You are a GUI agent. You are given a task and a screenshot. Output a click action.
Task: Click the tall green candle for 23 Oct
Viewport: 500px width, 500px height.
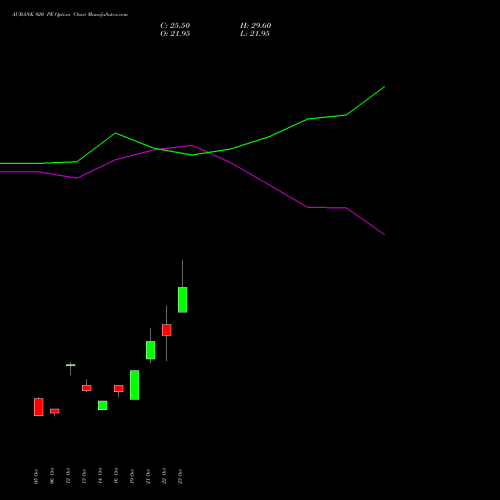(x=182, y=300)
